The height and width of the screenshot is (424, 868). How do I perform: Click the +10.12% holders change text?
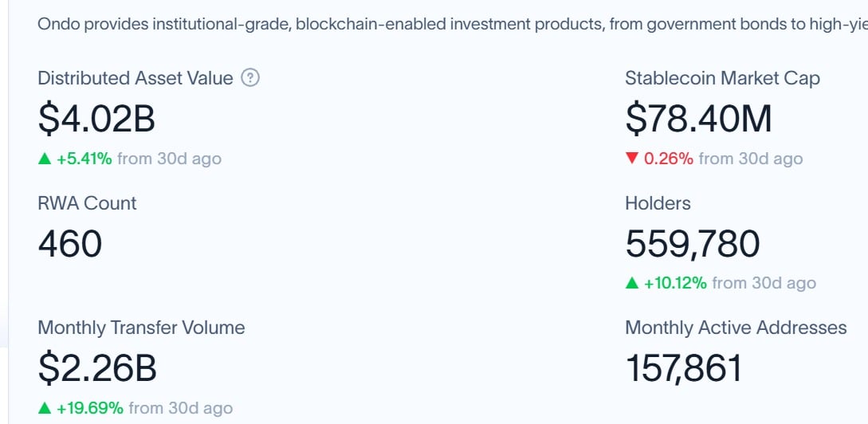[x=675, y=284]
